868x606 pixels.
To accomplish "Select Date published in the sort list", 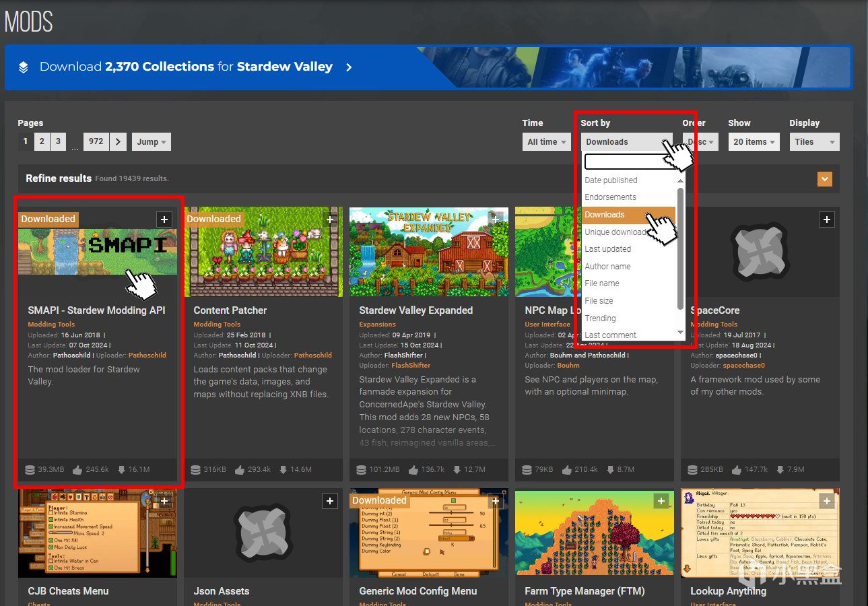I will pyautogui.click(x=629, y=180).
